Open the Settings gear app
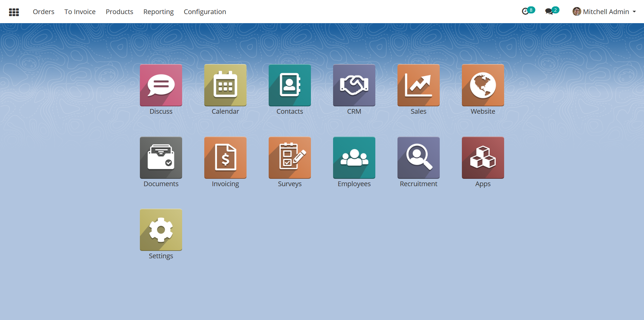 pyautogui.click(x=161, y=230)
